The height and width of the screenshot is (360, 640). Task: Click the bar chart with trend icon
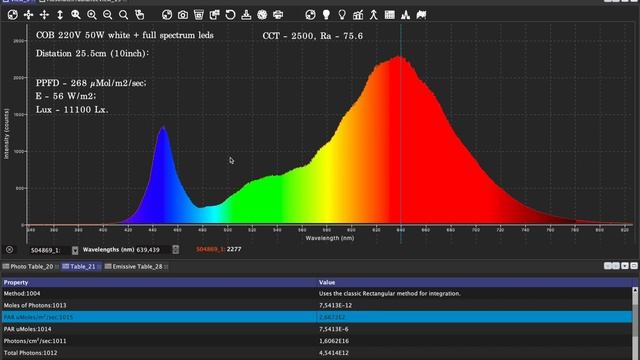[358, 15]
